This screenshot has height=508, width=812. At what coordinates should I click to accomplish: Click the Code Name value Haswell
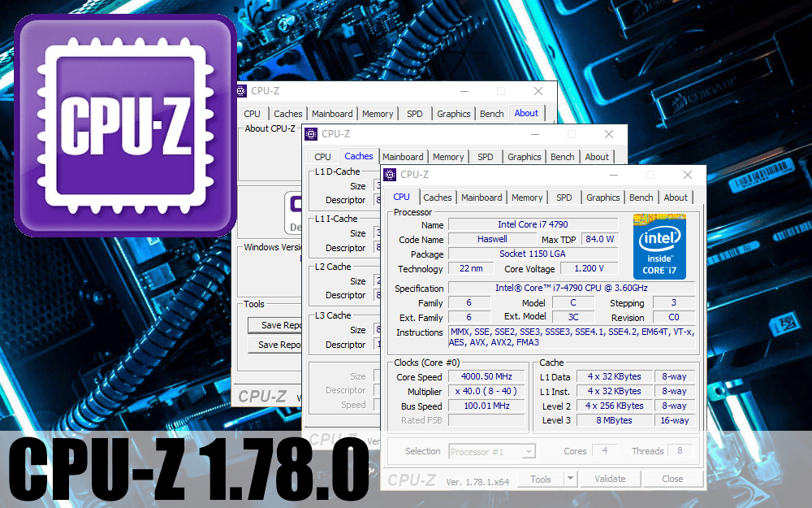[492, 239]
